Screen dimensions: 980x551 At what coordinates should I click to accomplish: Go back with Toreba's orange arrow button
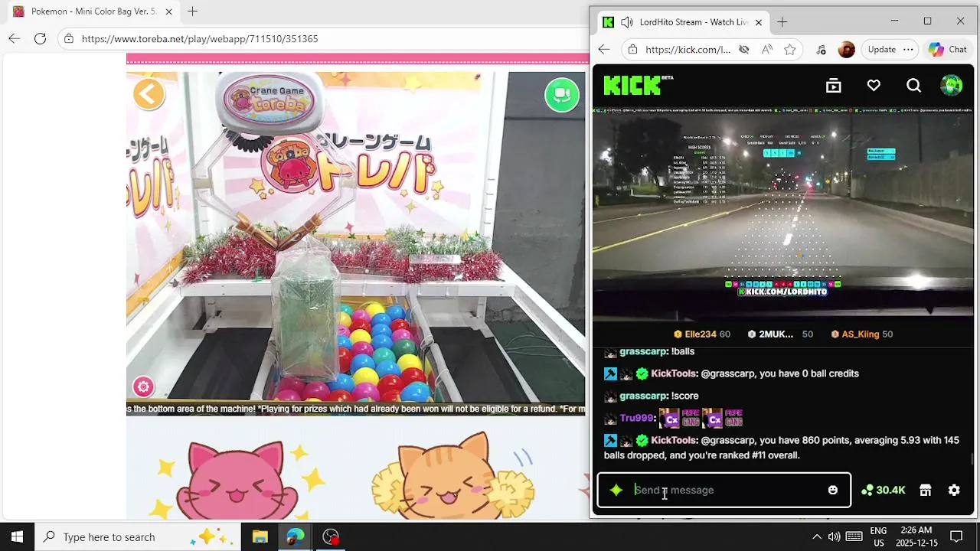pyautogui.click(x=149, y=94)
